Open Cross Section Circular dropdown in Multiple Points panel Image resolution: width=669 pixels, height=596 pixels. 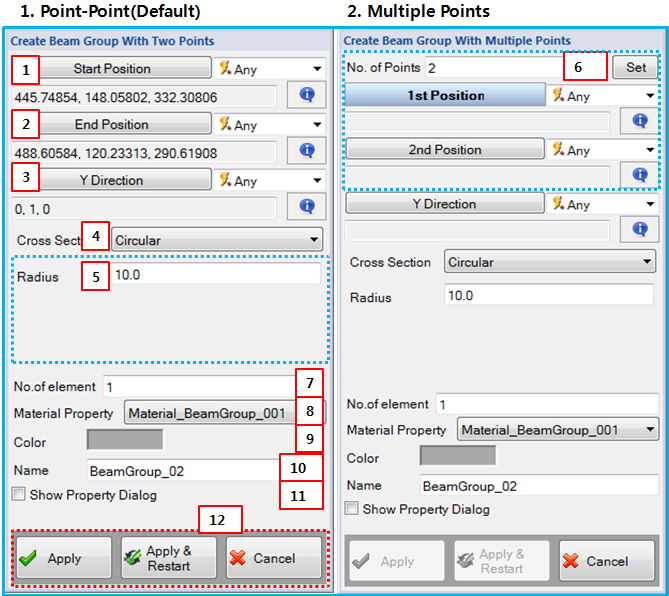[550, 262]
